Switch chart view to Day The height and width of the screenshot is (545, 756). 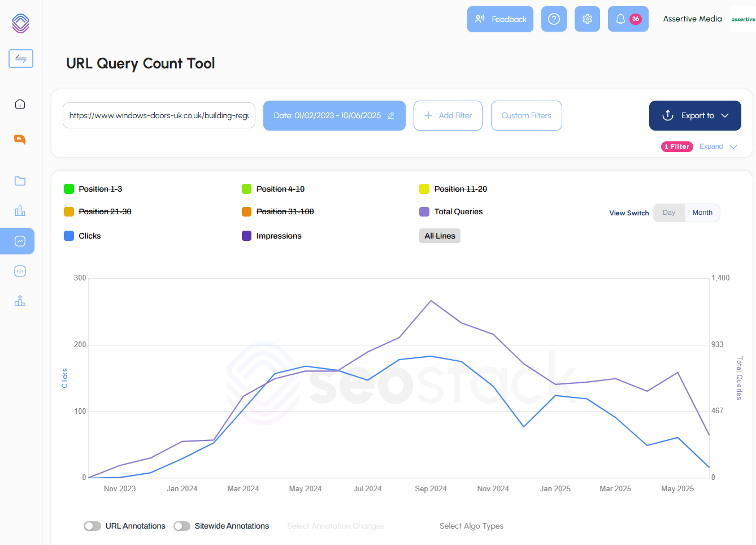pos(668,213)
